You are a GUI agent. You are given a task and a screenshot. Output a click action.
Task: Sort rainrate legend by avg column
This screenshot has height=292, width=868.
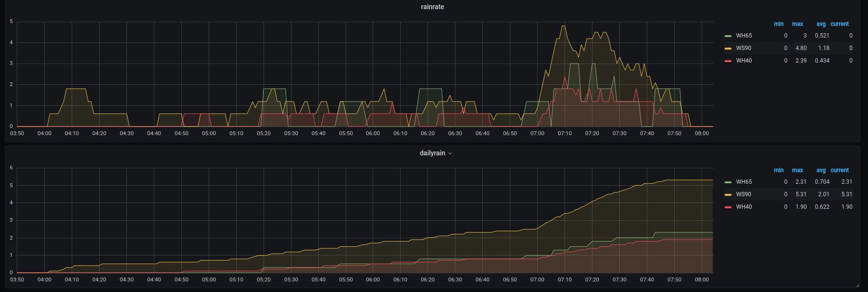point(821,24)
